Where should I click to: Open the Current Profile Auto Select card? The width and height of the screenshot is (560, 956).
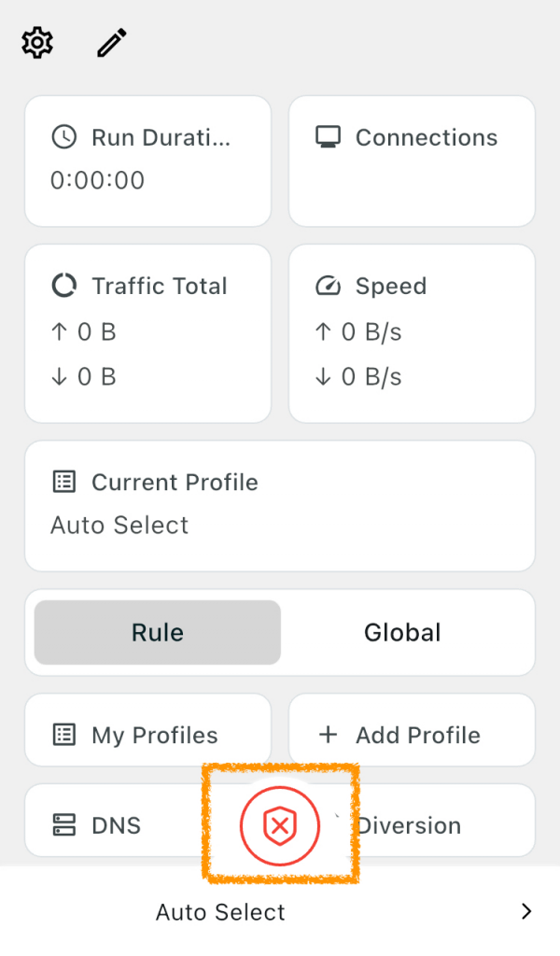(x=280, y=506)
